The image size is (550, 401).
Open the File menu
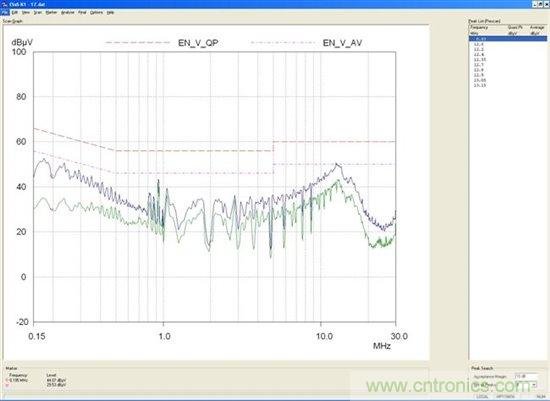tap(5, 12)
